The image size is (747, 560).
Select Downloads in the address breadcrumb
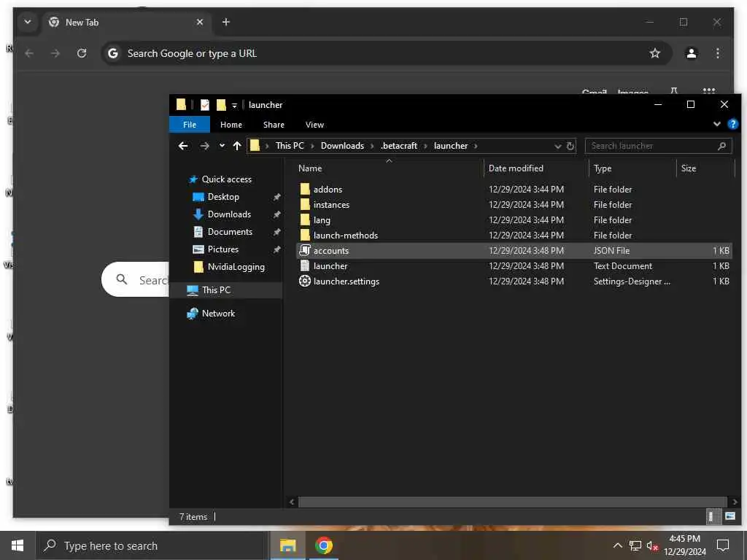[x=342, y=146]
